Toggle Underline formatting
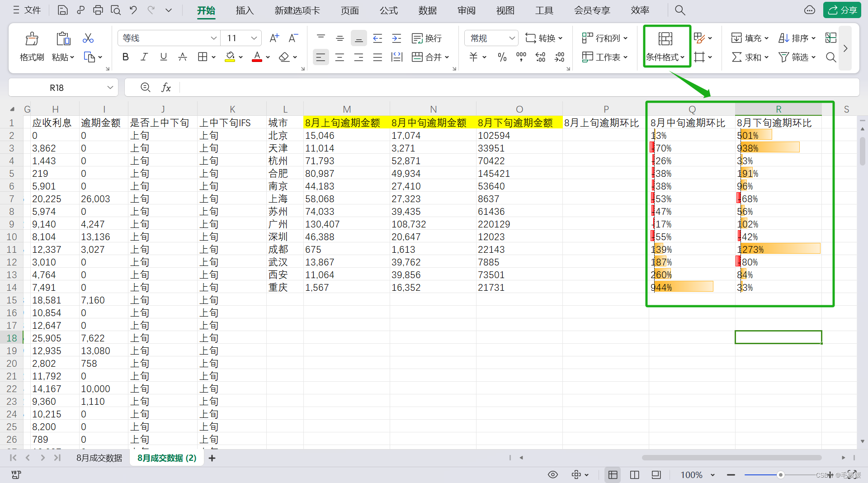Screen dimensions: 868x483 coord(164,57)
